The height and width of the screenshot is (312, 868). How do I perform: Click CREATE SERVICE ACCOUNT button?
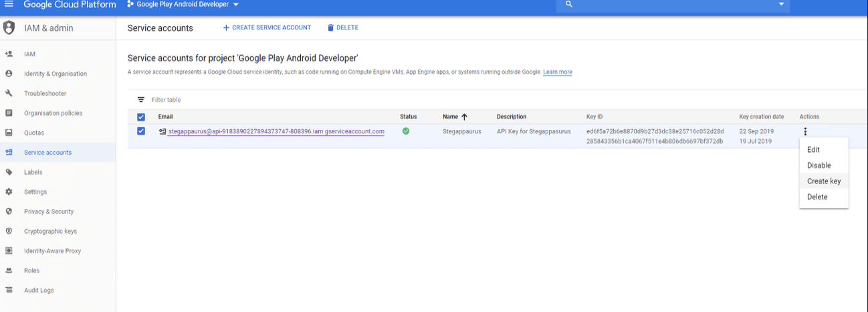[x=267, y=28]
